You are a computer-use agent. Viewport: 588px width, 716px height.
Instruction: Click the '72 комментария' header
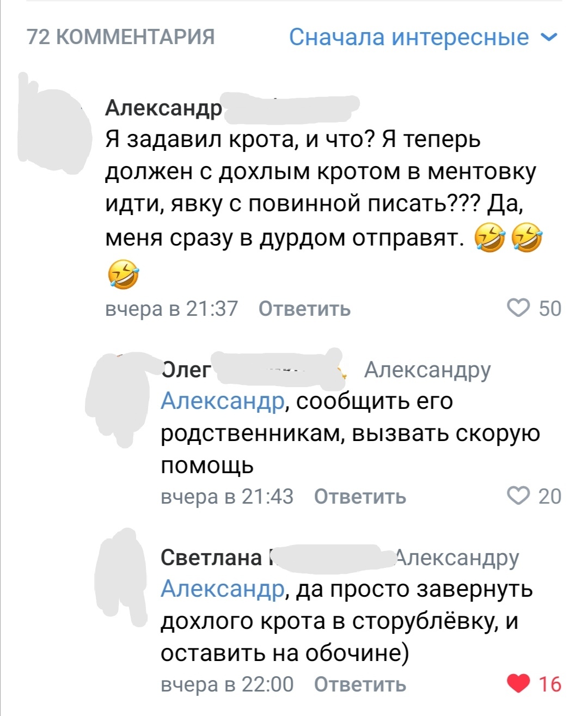click(x=121, y=37)
